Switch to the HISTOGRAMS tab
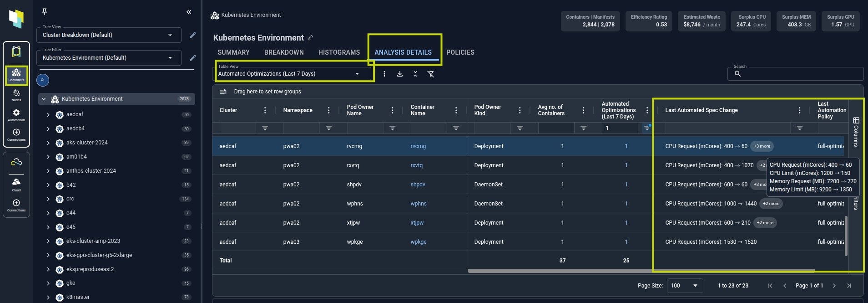The height and width of the screenshot is (303, 868). pyautogui.click(x=339, y=52)
